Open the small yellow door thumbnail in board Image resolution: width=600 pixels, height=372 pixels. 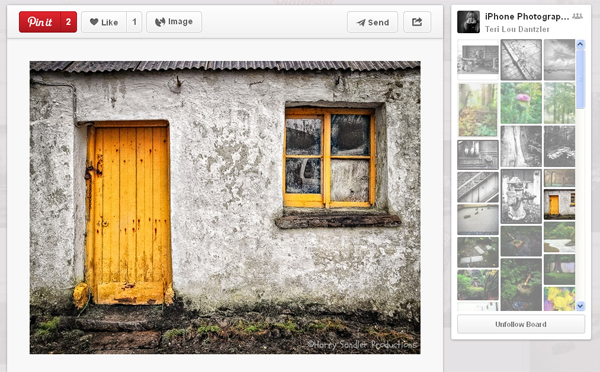coord(559,204)
